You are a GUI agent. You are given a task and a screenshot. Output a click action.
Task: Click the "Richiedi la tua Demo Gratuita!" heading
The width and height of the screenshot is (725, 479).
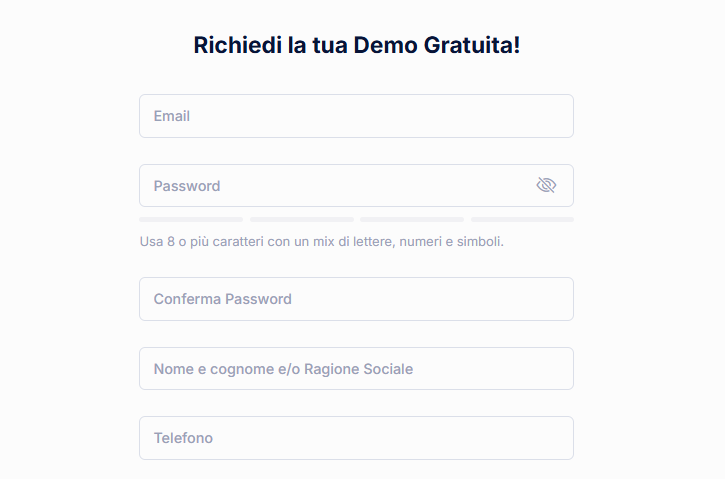pyautogui.click(x=356, y=45)
